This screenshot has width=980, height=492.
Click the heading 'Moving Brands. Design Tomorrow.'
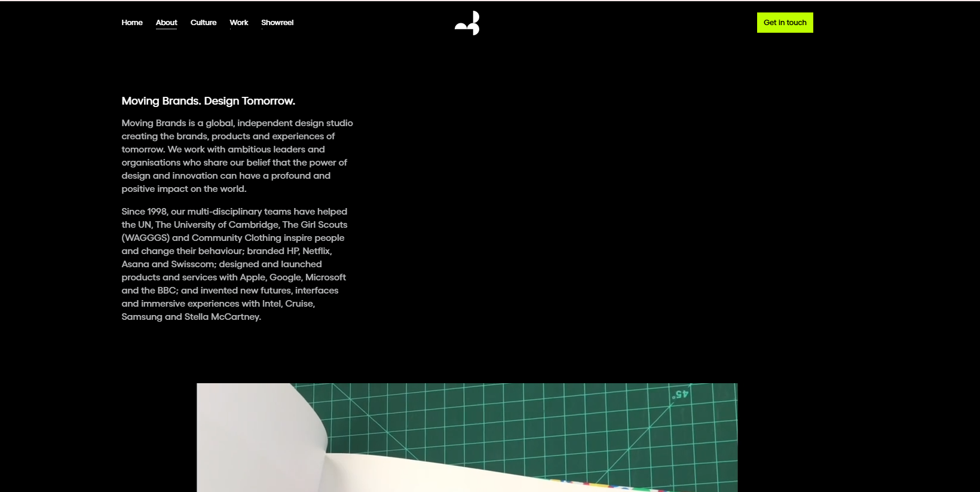(x=209, y=101)
